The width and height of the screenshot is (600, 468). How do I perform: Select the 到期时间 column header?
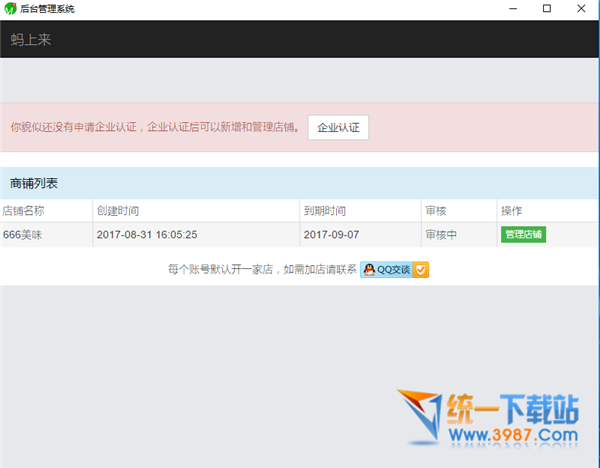(x=324, y=211)
